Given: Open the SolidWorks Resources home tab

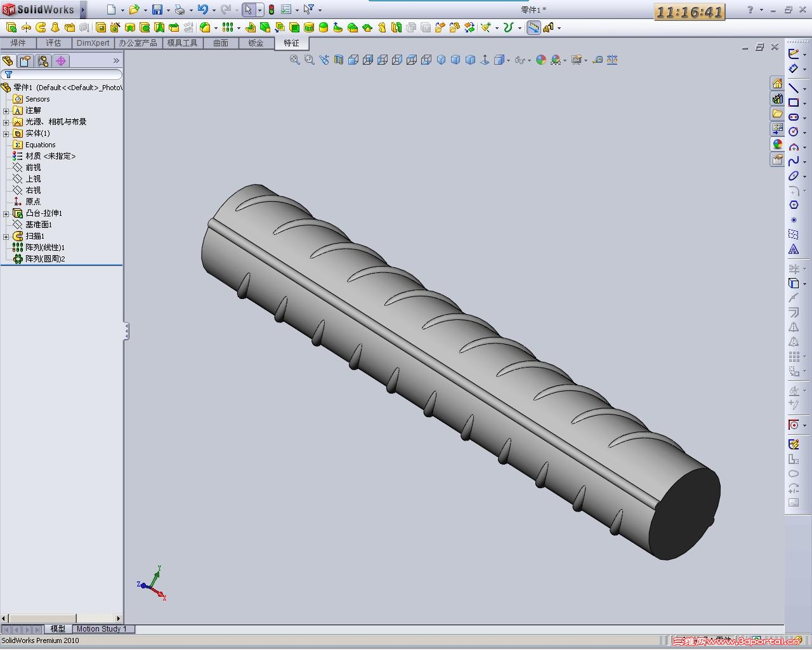Looking at the screenshot, I should (x=777, y=84).
